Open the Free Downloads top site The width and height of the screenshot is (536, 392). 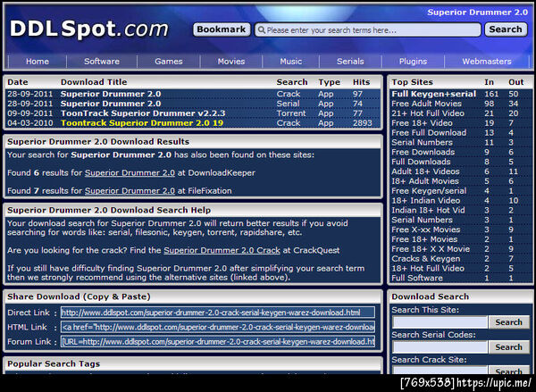[423, 152]
